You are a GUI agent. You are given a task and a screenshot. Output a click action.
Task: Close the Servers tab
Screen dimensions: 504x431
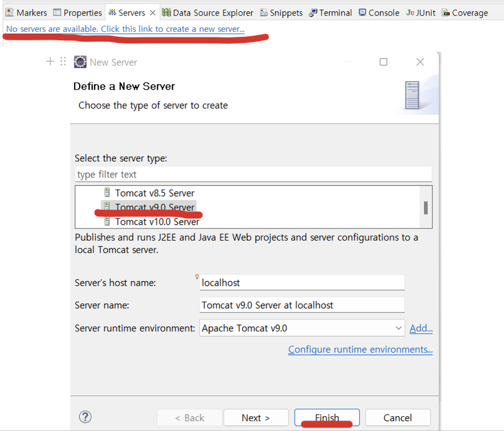(x=153, y=13)
